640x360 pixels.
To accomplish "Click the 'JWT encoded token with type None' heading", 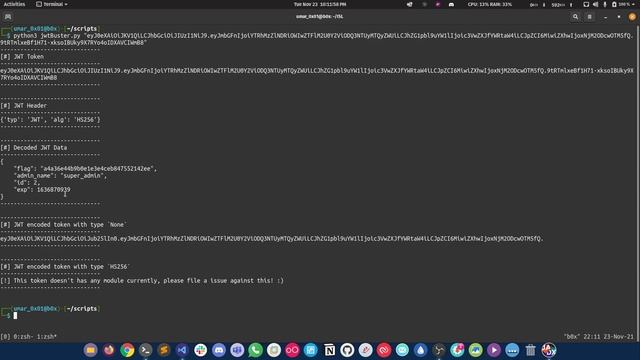I will 64,224.
